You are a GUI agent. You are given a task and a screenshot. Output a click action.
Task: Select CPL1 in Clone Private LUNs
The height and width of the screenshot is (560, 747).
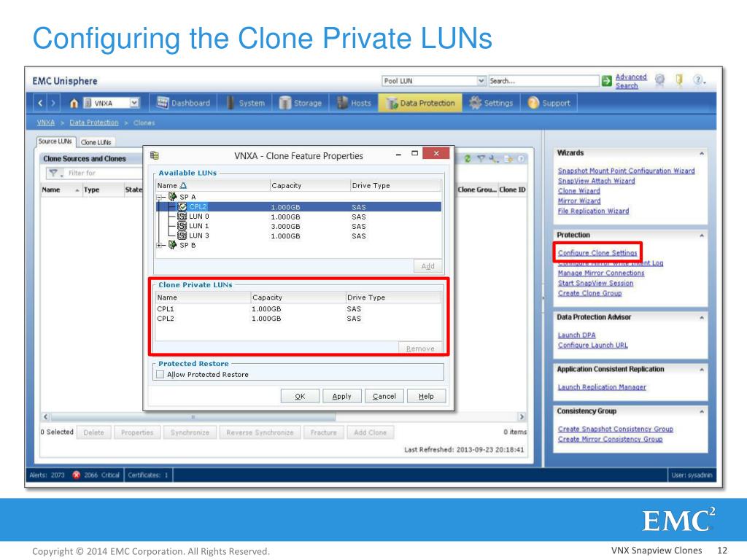point(298,308)
